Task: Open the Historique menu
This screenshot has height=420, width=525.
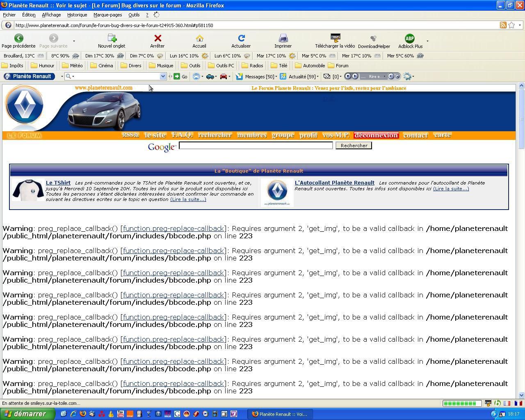Action: [77, 15]
